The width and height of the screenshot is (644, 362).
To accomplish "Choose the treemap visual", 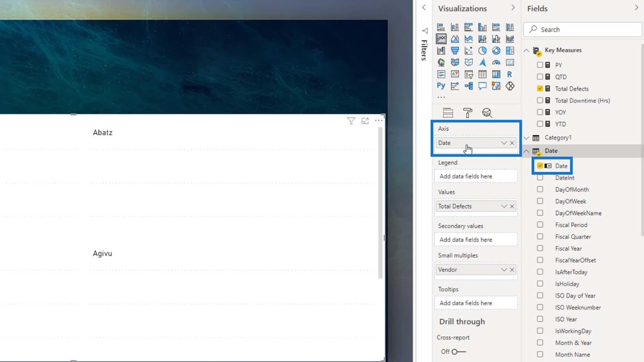I will click(x=510, y=51).
